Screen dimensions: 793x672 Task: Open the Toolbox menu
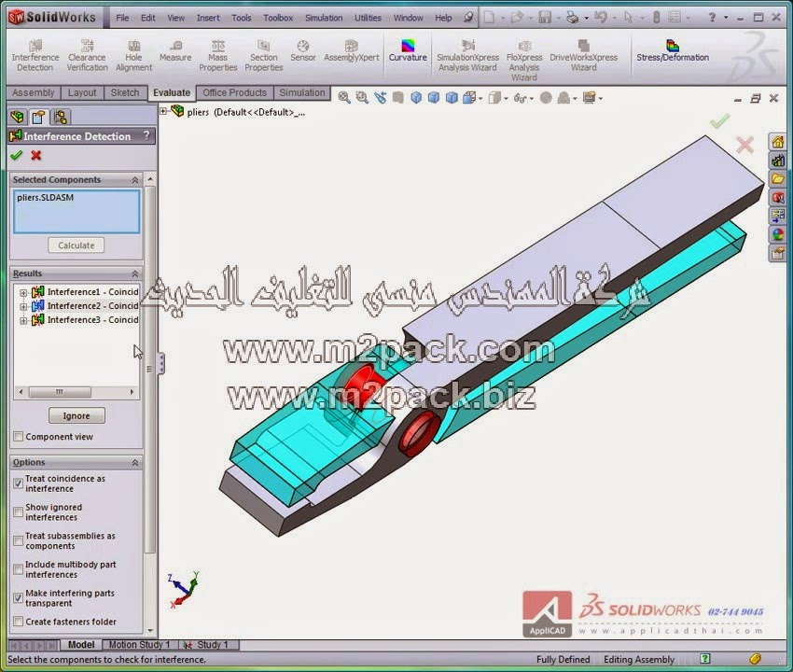pos(278,18)
